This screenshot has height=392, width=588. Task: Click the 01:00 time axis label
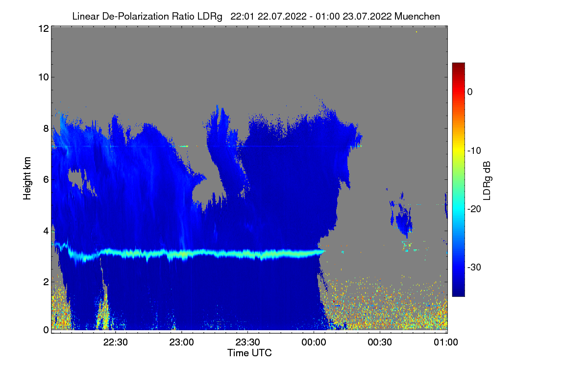(445, 343)
